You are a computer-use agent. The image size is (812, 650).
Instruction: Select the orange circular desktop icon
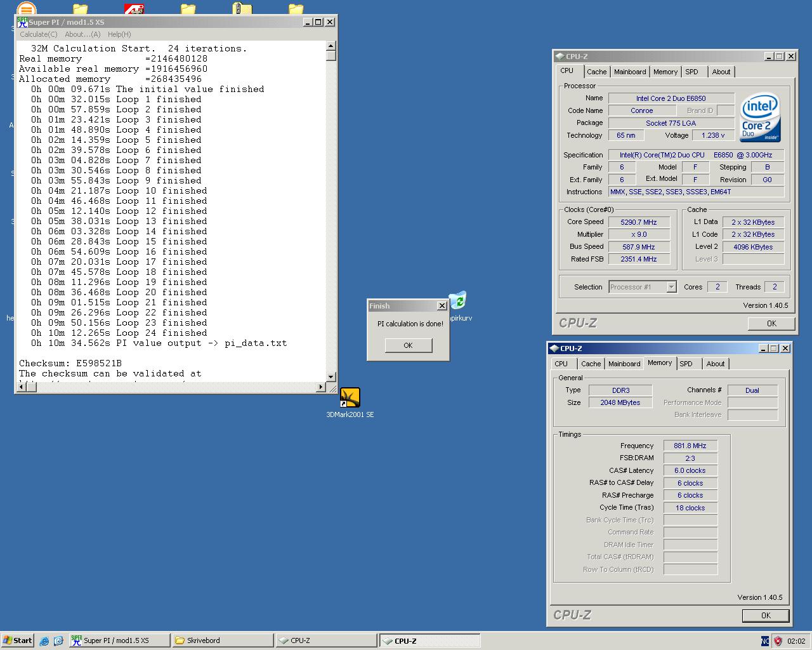26,9
